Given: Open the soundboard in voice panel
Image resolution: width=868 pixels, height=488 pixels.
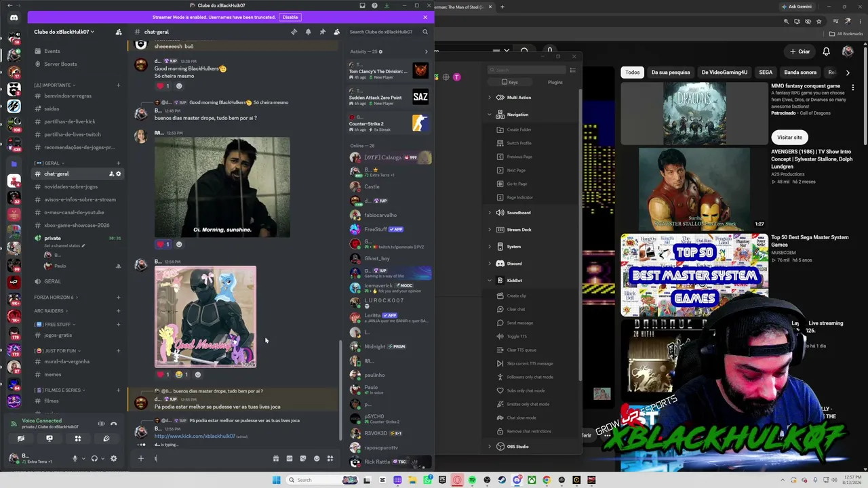Looking at the screenshot, I should tap(106, 439).
